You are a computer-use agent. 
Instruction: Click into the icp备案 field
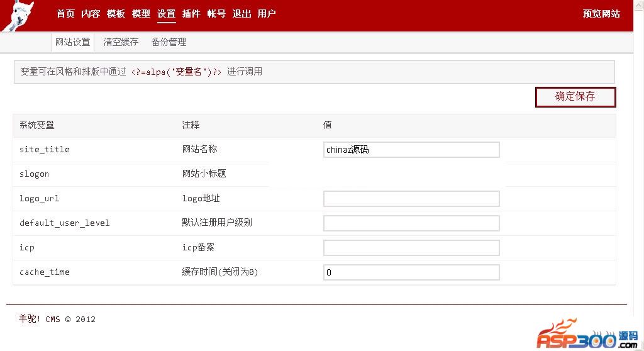(x=411, y=248)
